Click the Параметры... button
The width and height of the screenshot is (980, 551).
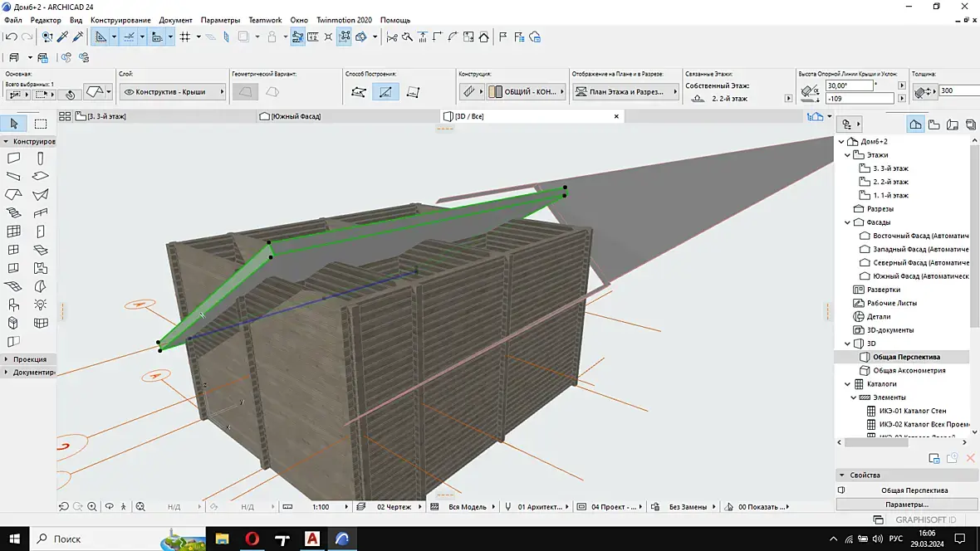click(906, 504)
